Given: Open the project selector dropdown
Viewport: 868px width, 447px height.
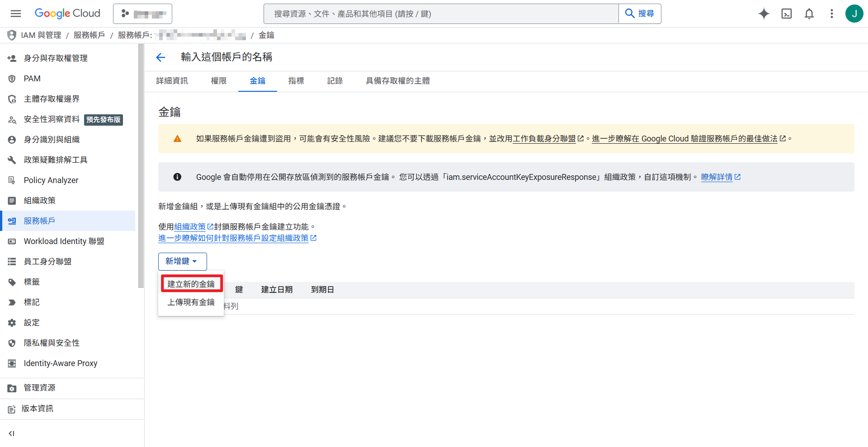Looking at the screenshot, I should coord(142,14).
